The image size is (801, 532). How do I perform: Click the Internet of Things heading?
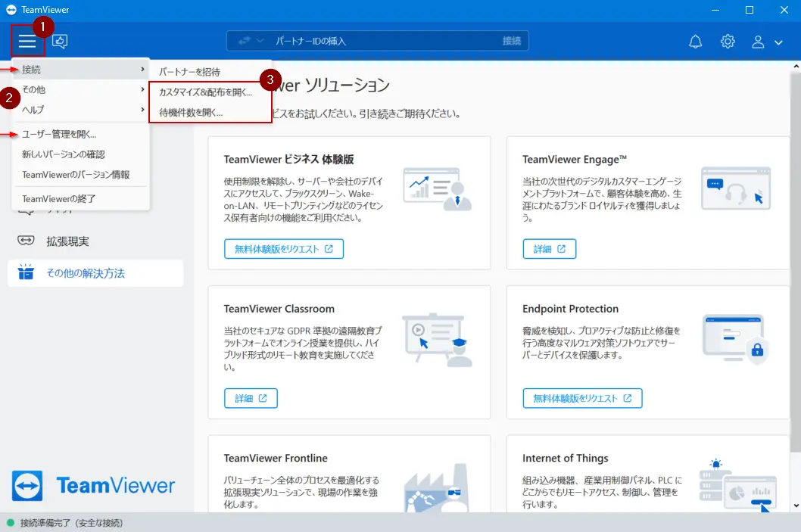pos(565,459)
